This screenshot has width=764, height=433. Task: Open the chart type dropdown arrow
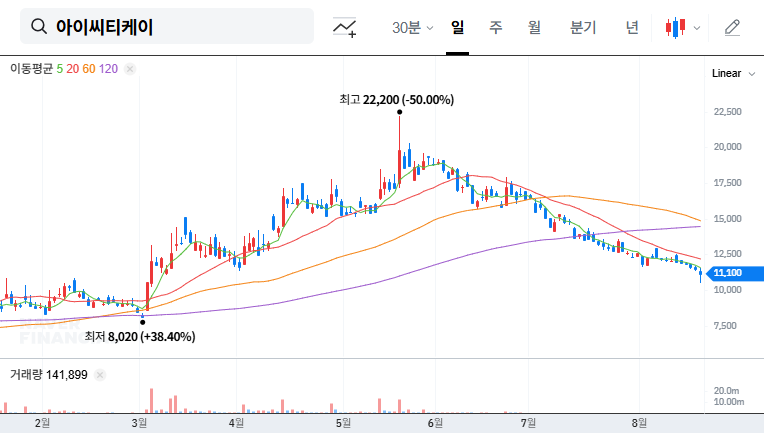coord(697,27)
